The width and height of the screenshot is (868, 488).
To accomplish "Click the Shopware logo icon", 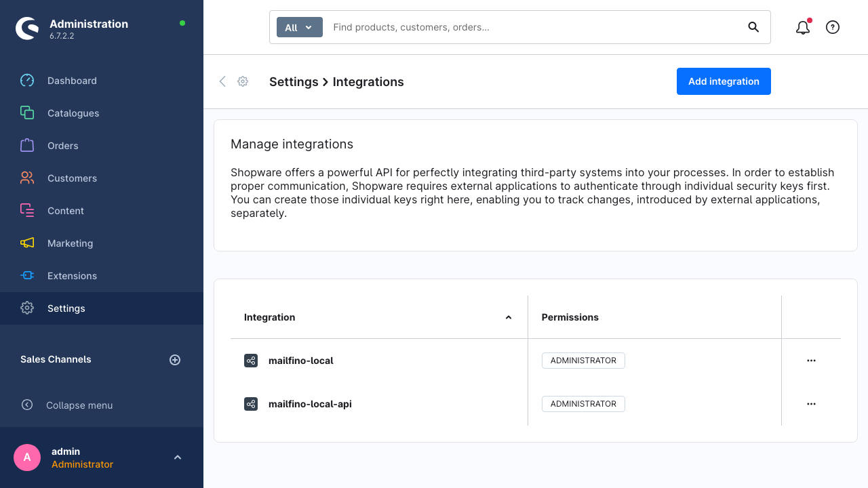I will (x=27, y=28).
